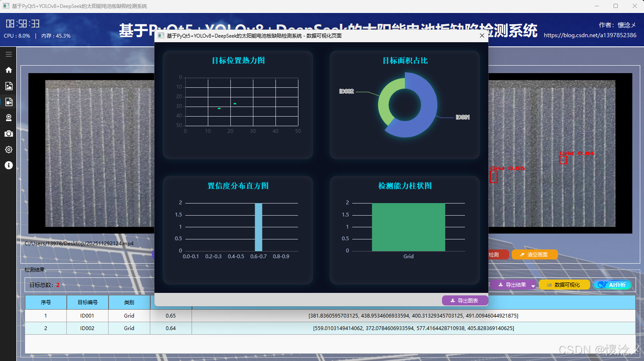Click the 类别 column header
Image resolution: width=644 pixels, height=361 pixels.
click(x=129, y=303)
